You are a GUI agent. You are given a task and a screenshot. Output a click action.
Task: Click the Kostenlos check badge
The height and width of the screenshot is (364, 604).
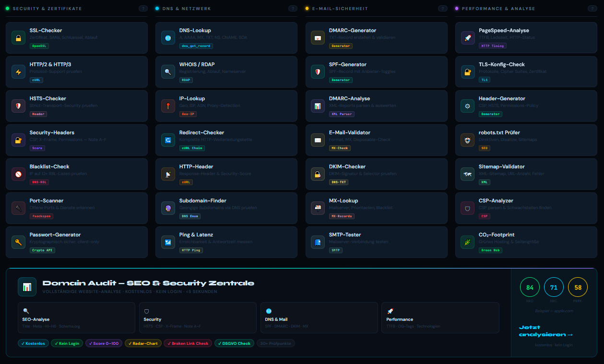[x=33, y=343]
